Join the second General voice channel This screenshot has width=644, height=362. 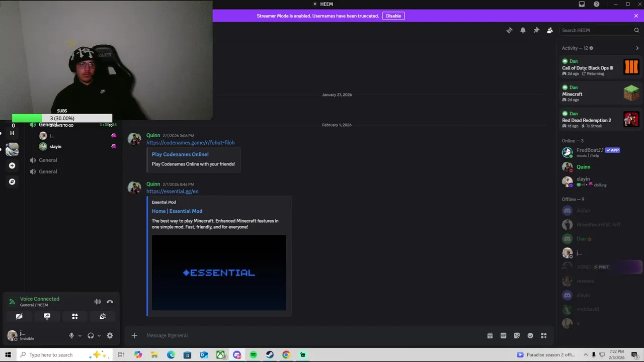[48, 160]
